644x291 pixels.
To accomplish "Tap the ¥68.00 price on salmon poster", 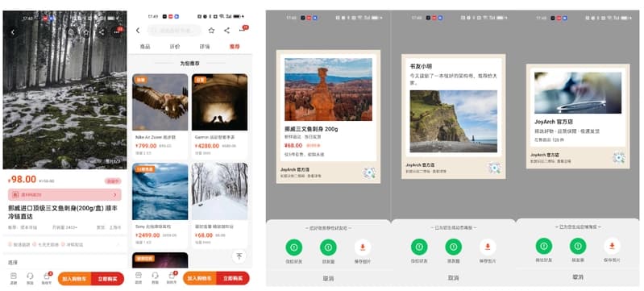I will tap(293, 145).
